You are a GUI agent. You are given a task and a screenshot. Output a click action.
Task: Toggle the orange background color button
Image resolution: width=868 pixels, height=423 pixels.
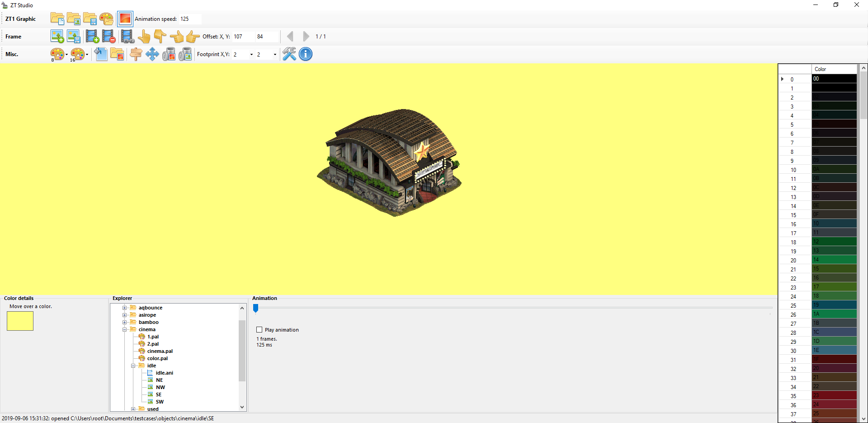point(125,19)
